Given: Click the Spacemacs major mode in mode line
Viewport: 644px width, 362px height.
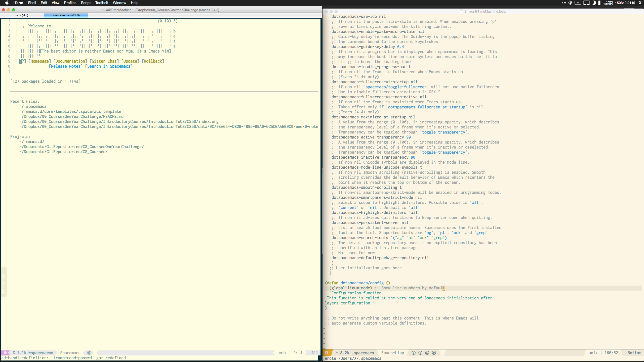Looking at the screenshot, I should [x=70, y=353].
